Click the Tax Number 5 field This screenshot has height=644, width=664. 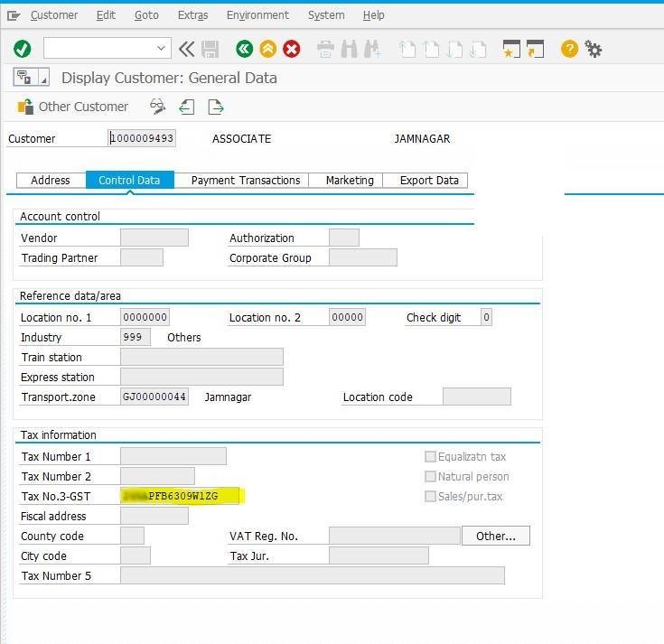point(313,575)
